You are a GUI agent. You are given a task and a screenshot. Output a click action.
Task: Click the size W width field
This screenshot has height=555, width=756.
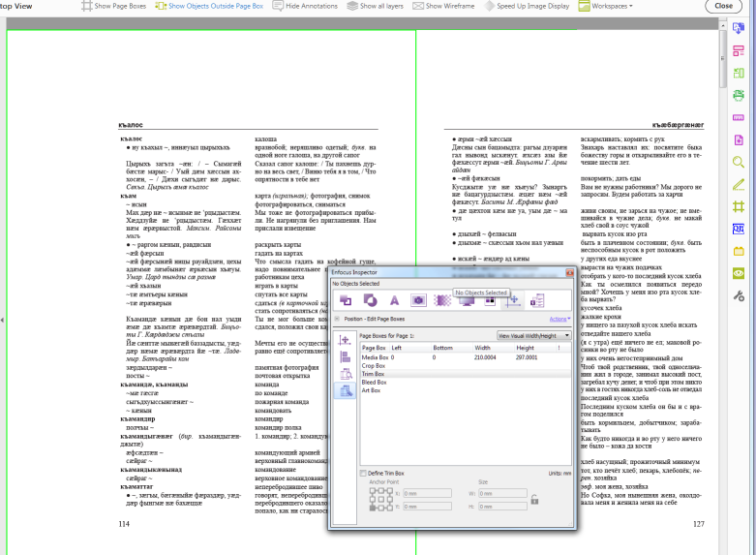click(x=503, y=493)
